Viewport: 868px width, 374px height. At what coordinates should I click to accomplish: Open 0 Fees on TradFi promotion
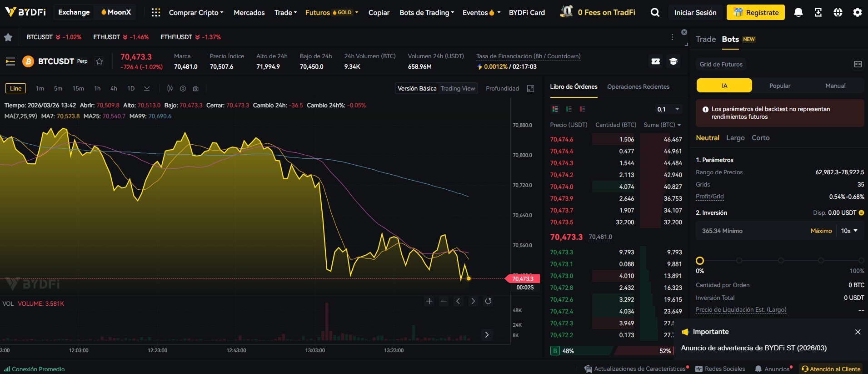(598, 12)
